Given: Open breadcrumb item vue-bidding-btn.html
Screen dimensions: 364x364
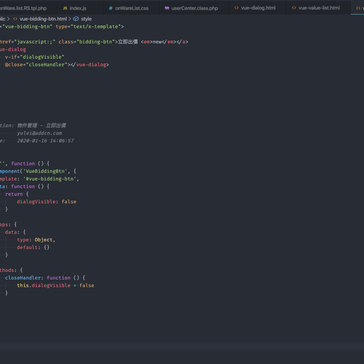Looking at the screenshot, I should (x=43, y=19).
